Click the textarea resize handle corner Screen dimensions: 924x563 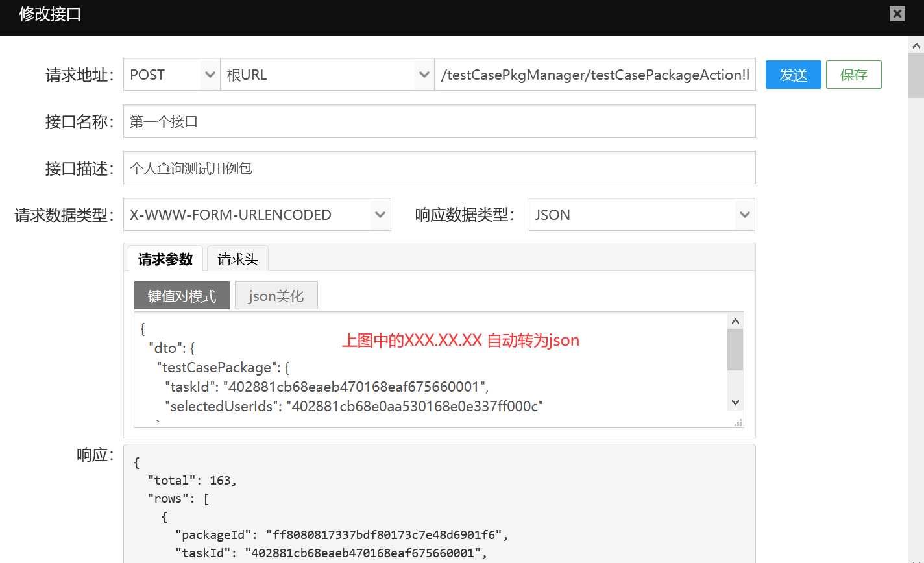click(x=738, y=422)
